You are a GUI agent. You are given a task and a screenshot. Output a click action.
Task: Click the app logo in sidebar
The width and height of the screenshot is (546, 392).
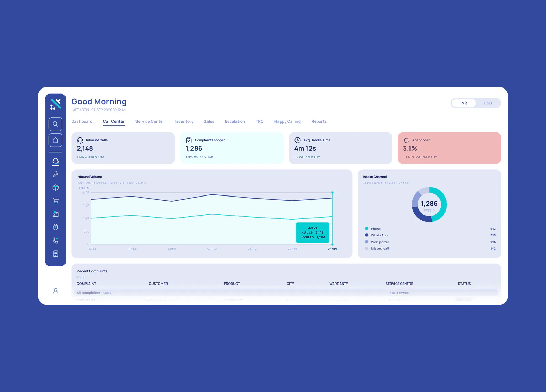coord(55,104)
